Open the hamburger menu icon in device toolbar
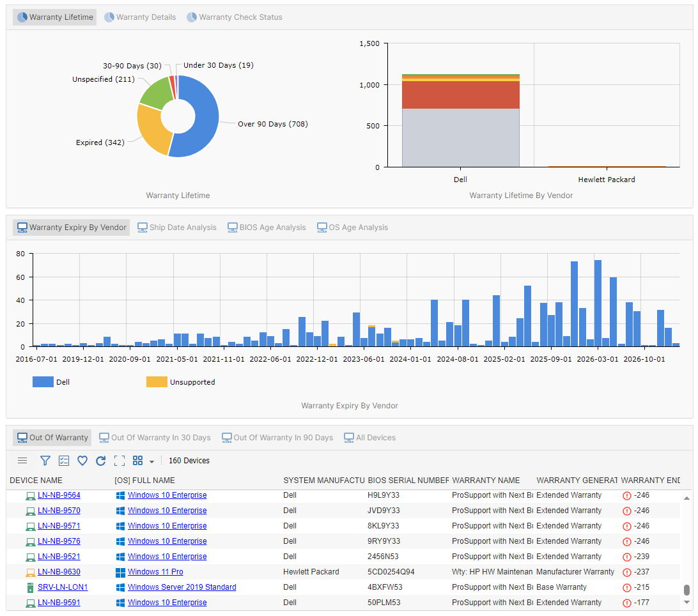Screen dimensions: 698x616 [x=22, y=461]
